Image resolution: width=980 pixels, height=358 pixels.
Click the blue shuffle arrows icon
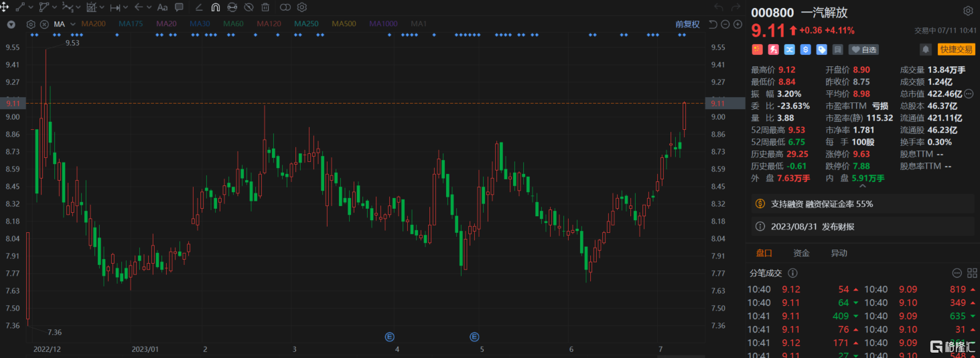(x=789, y=50)
